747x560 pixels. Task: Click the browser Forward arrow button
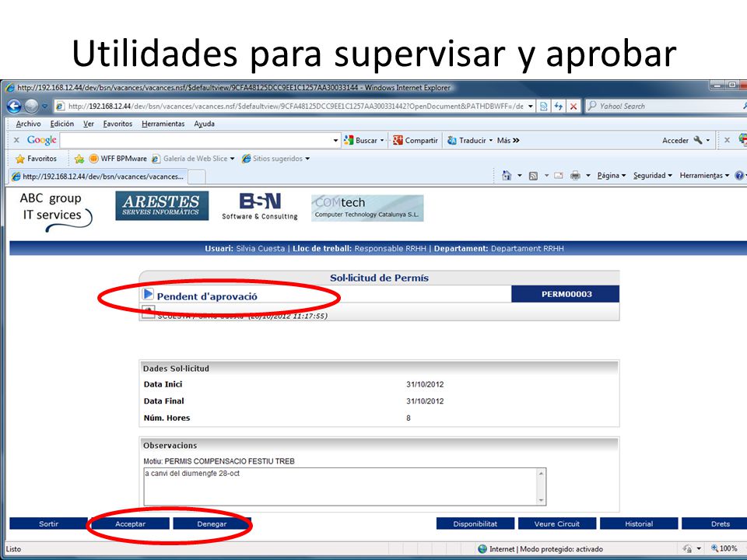[31, 106]
